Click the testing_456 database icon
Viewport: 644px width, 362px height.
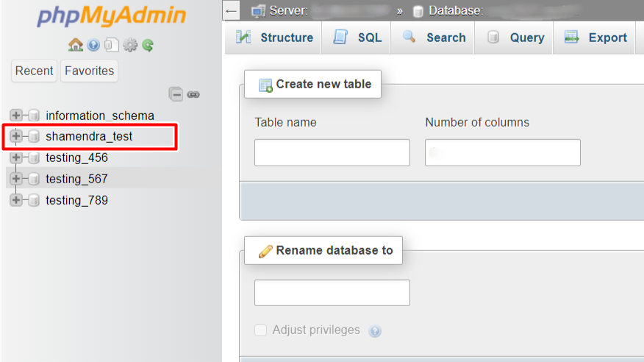click(34, 157)
